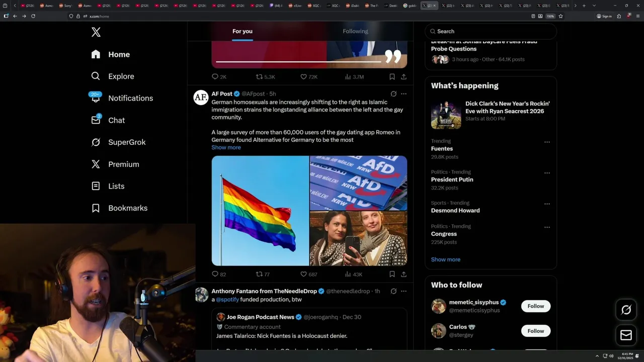Show more under What's happening
Viewport: 644px width, 362px height.
click(445, 259)
